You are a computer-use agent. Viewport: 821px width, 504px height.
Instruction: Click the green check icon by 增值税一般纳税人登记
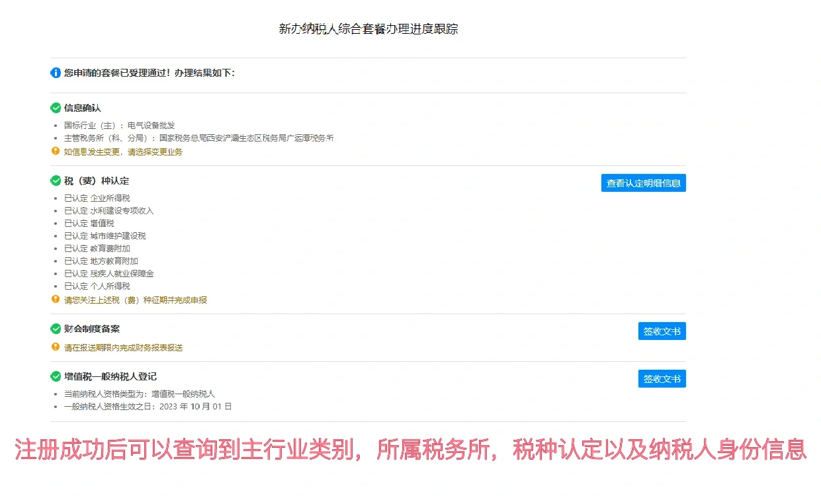click(x=56, y=376)
